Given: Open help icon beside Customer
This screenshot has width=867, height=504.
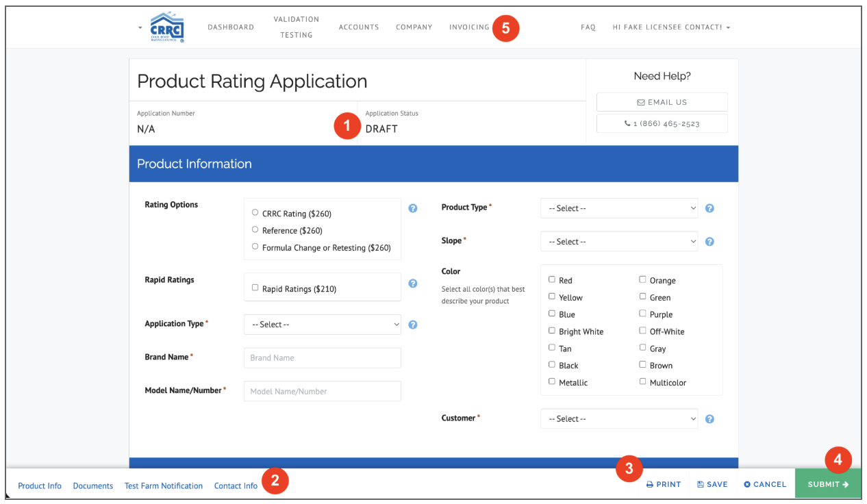Looking at the screenshot, I should tap(709, 419).
